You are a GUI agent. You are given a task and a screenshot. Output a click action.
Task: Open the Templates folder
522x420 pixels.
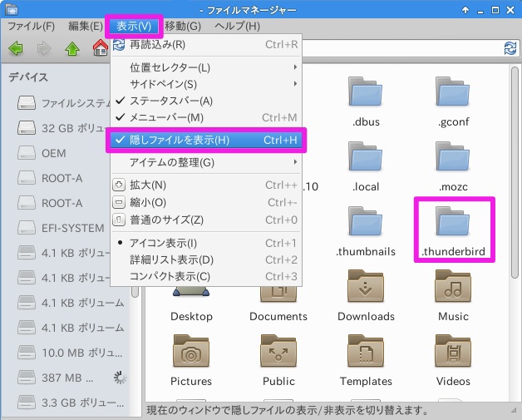point(366,361)
